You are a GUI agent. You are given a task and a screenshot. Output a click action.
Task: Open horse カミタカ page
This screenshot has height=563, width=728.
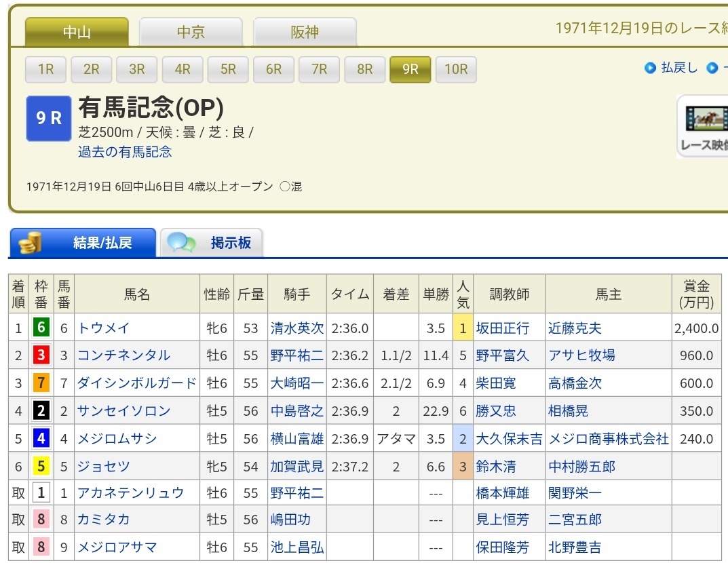[104, 520]
